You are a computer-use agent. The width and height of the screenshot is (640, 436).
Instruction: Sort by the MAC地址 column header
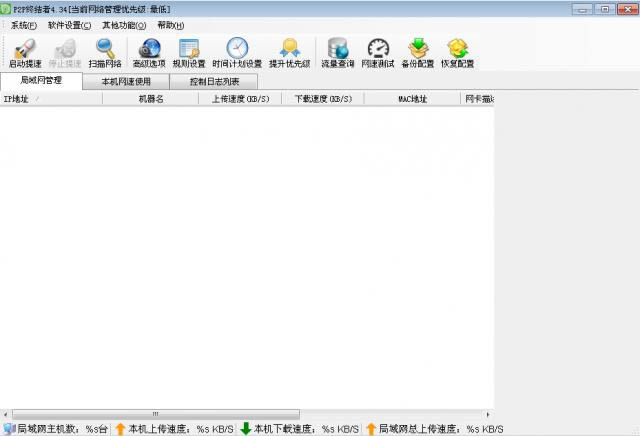(412, 99)
